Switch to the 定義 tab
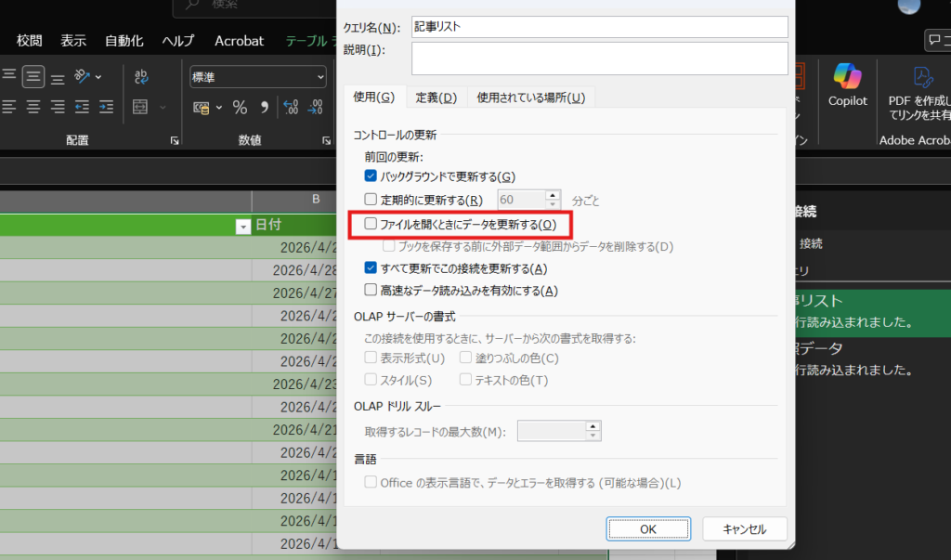 pyautogui.click(x=435, y=98)
